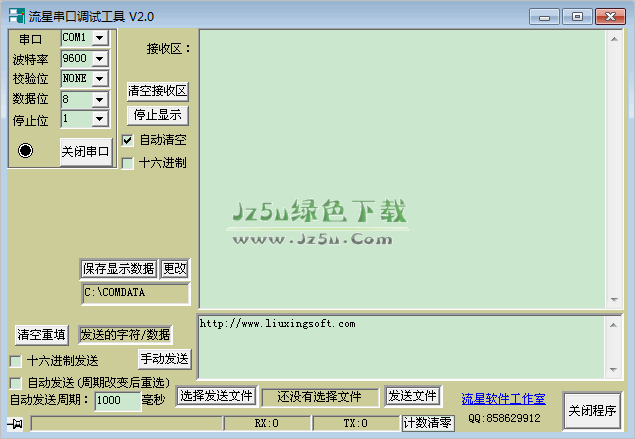The width and height of the screenshot is (635, 439).
Task: Click the RX:0 counter
Action: pos(266,424)
